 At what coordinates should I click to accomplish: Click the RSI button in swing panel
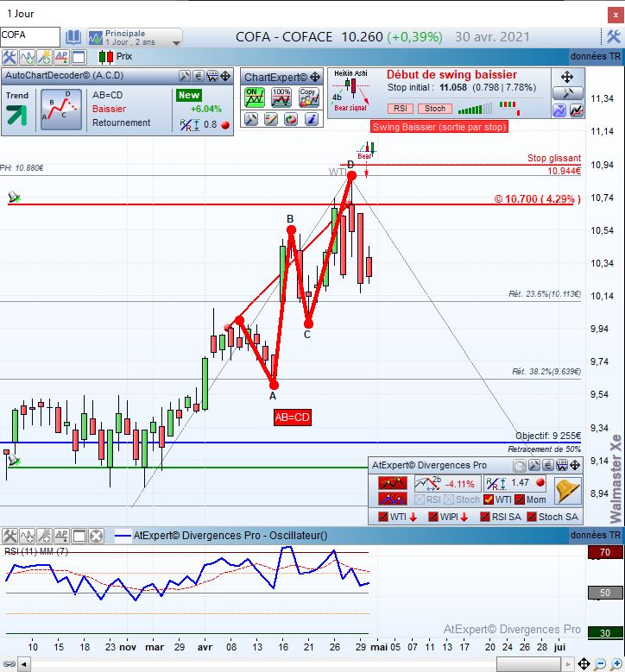(401, 109)
